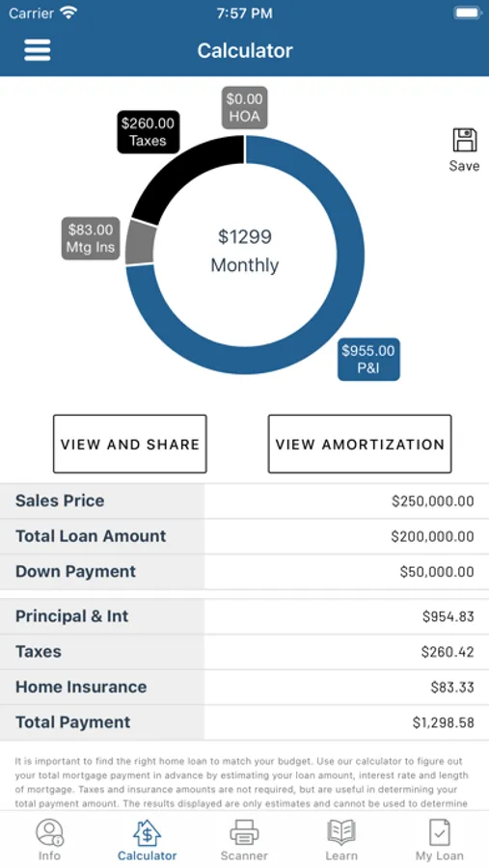The image size is (489, 868).
Task: Tap the $1299 Monthly center text
Action: point(245,251)
